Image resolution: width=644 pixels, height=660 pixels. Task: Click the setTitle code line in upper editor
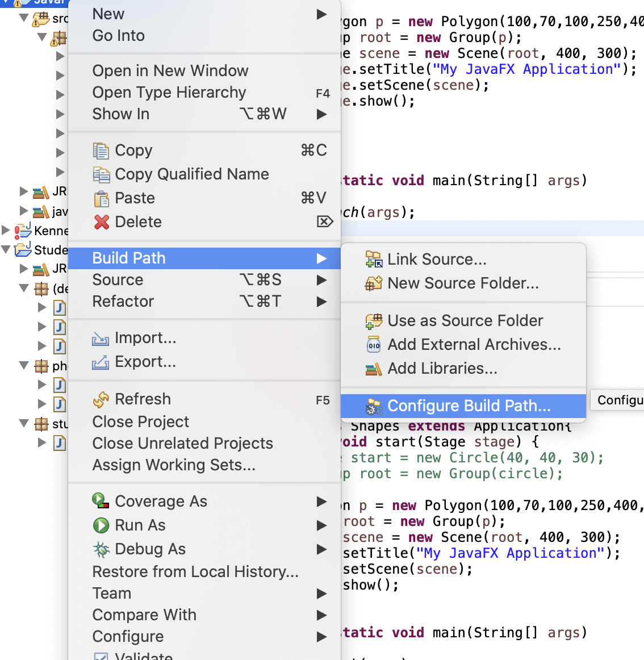click(x=489, y=69)
